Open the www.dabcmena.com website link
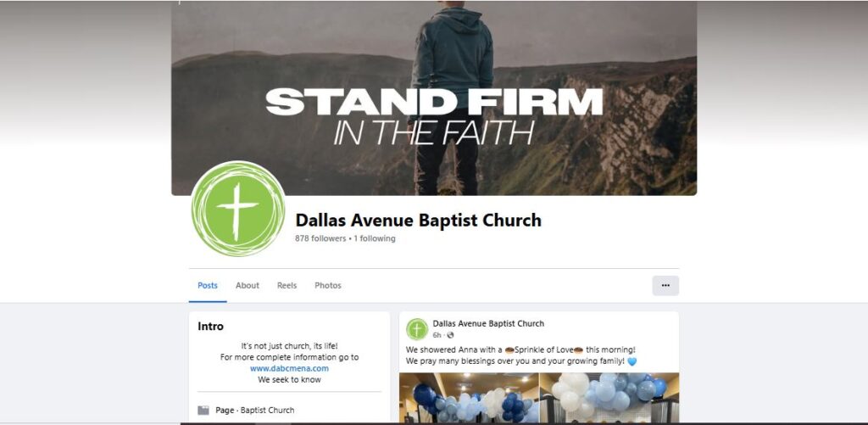868x425 pixels. click(x=289, y=368)
